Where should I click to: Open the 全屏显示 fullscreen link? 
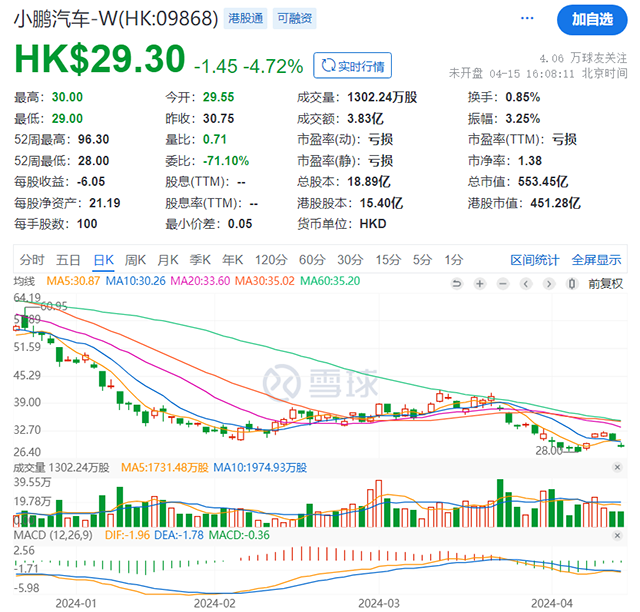coord(596,260)
